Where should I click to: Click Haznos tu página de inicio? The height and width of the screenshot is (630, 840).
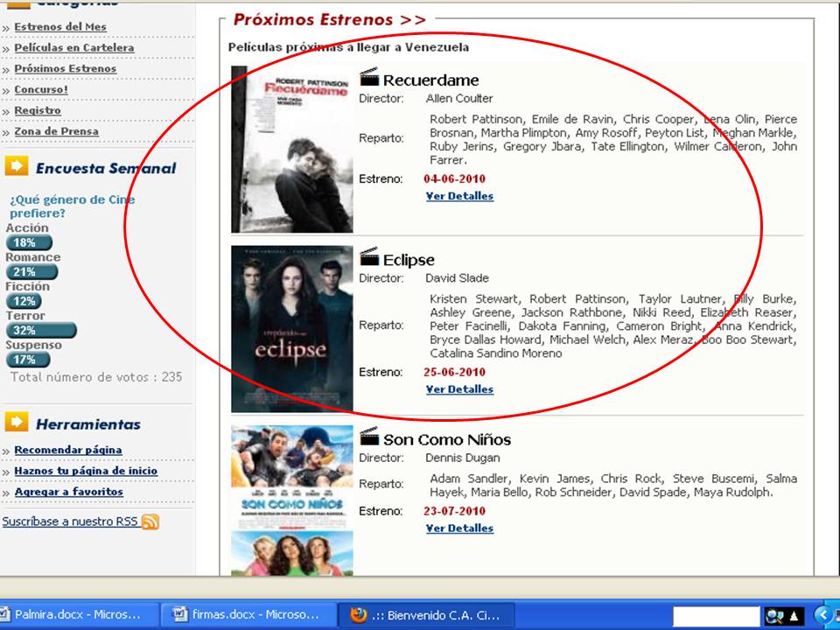point(86,471)
